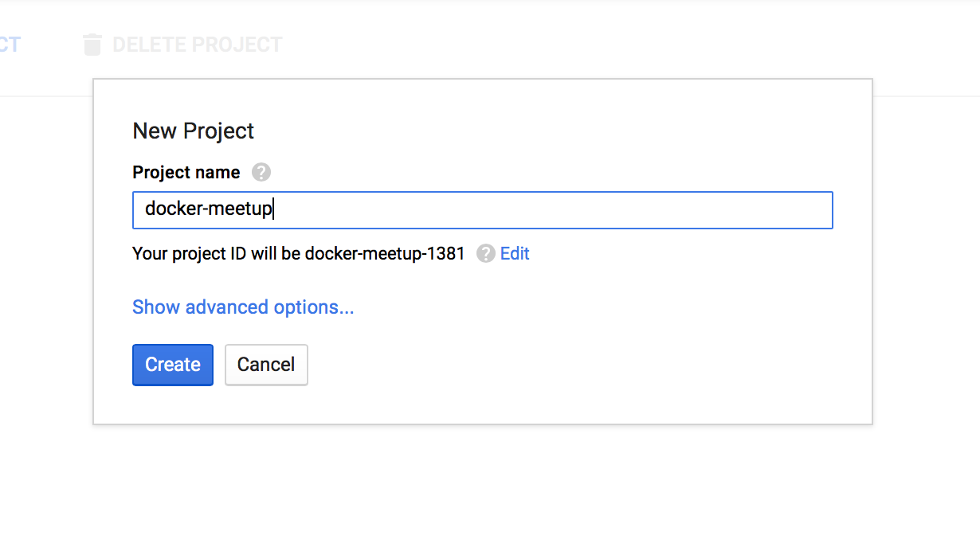This screenshot has width=980, height=551.
Task: Click the help icon next to Project name label
Action: [x=262, y=172]
